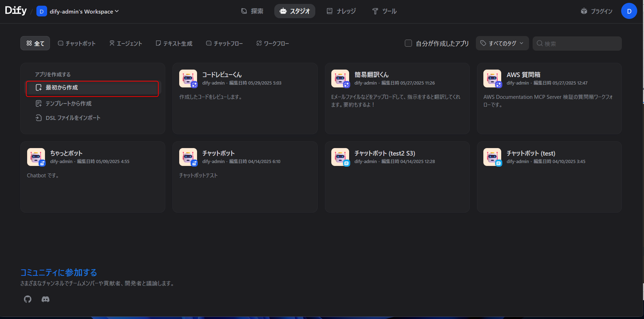Open the 簡易翻訳くん app card
Screen dimensions: 644x319
point(397,98)
